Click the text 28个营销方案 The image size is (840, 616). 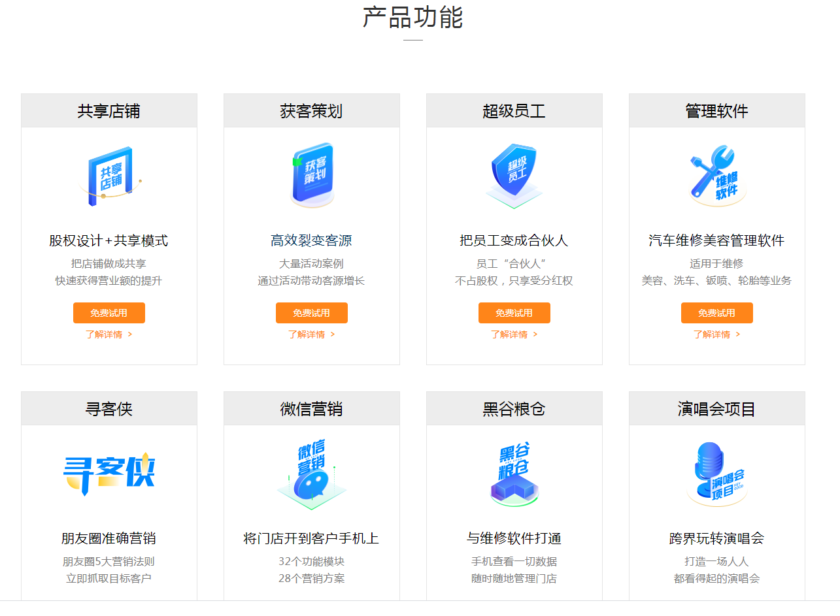pos(312,579)
